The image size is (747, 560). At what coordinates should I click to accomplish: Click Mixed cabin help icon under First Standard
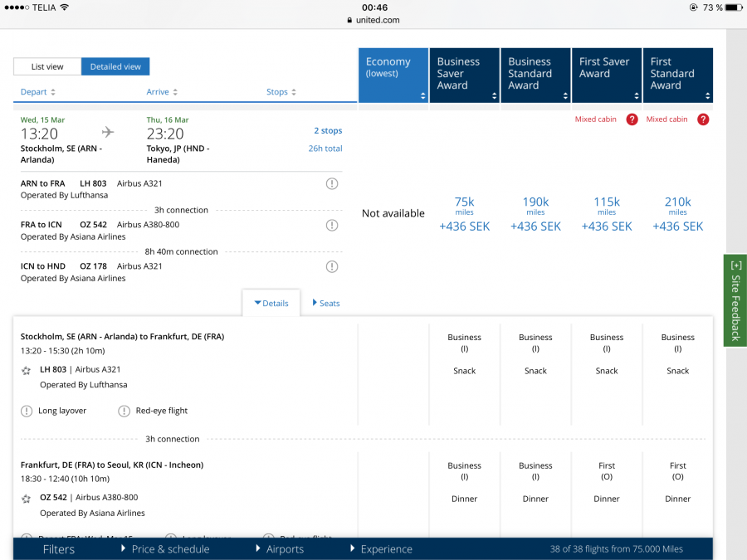[703, 119]
